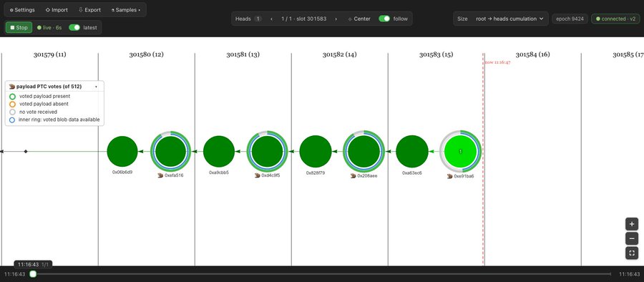Click the 1 / 1 · slot 301583 label
Viewport: 644px width, 282px height.
pyautogui.click(x=303, y=19)
